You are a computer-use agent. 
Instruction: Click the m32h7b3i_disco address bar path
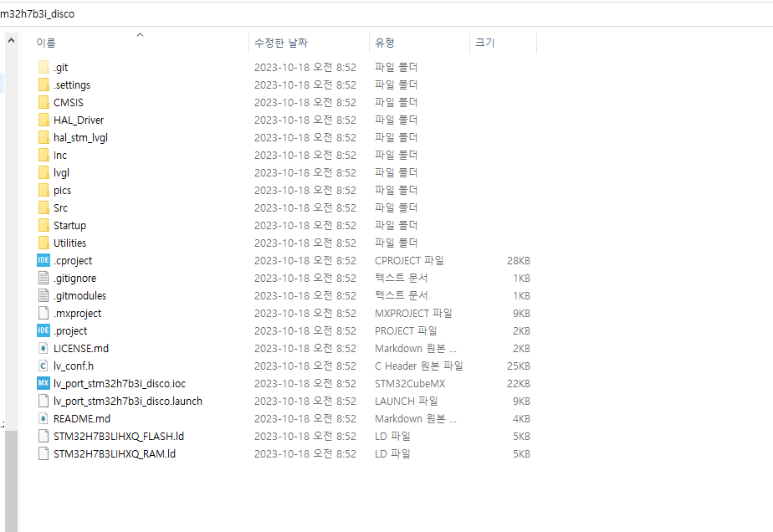(37, 14)
